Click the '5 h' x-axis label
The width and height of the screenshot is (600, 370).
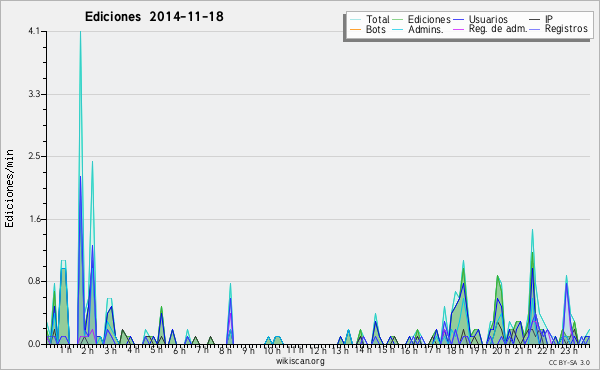[156, 350]
